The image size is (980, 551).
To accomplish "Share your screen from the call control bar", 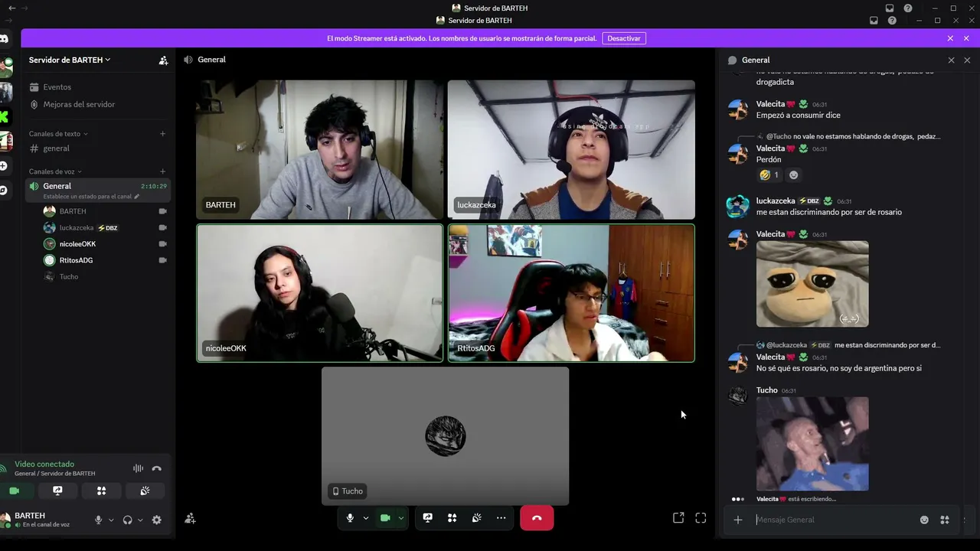I will pyautogui.click(x=428, y=518).
